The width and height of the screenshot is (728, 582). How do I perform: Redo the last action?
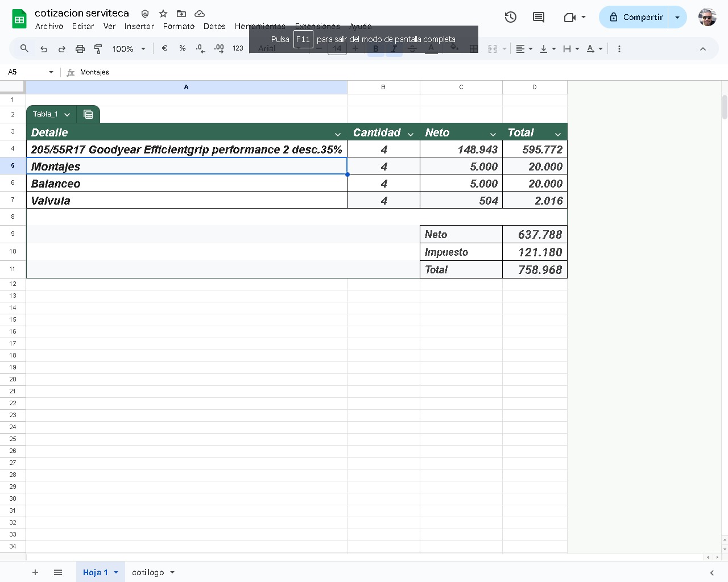pyautogui.click(x=62, y=49)
